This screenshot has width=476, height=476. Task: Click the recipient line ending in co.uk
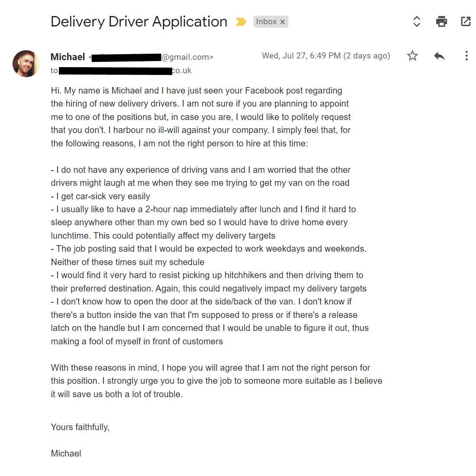click(x=121, y=71)
